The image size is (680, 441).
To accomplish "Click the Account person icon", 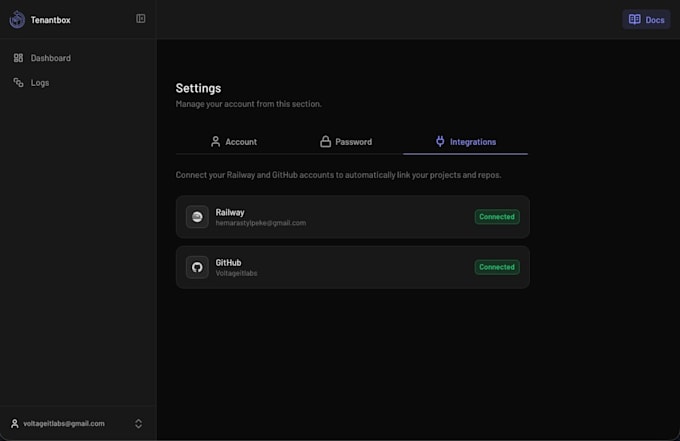I will pyautogui.click(x=216, y=141).
